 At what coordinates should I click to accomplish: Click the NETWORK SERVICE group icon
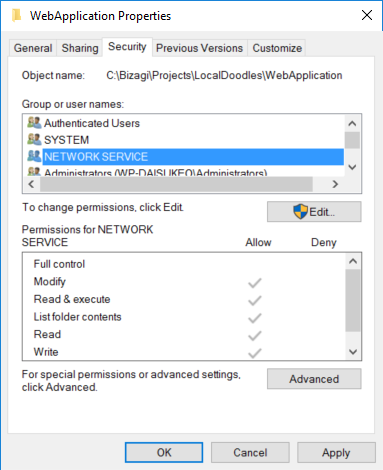click(34, 156)
